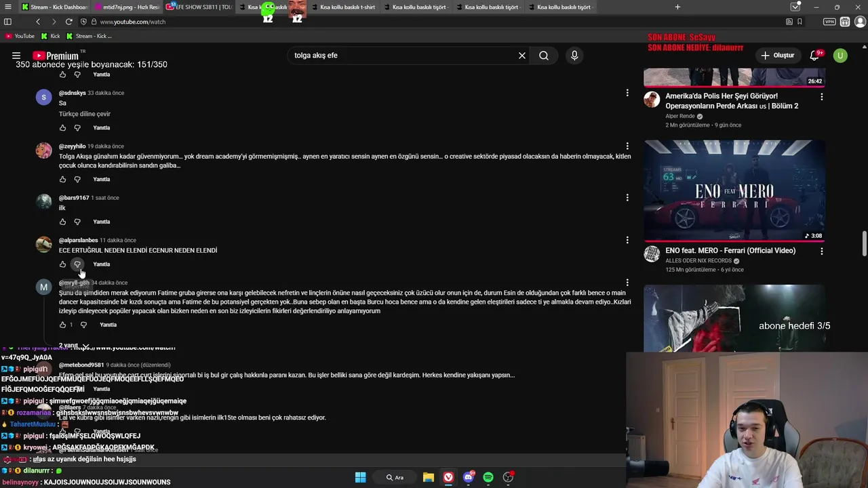The image size is (868, 488).
Task: Dislike the comment by @bars9167
Action: [x=77, y=222]
